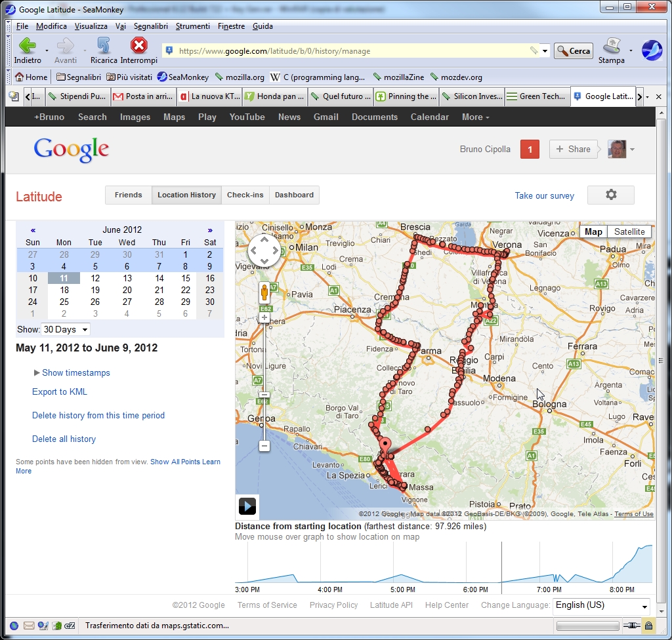This screenshot has height=640, width=672.
Task: Reload the page with Ricarica
Action: (x=103, y=50)
